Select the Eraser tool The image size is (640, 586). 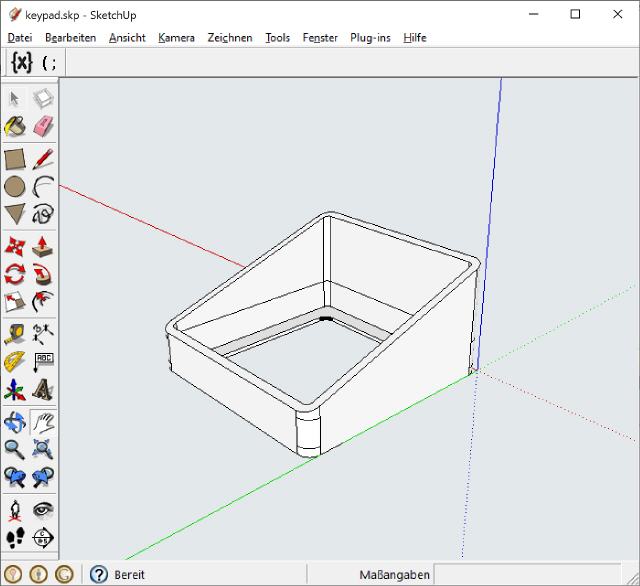(43, 127)
